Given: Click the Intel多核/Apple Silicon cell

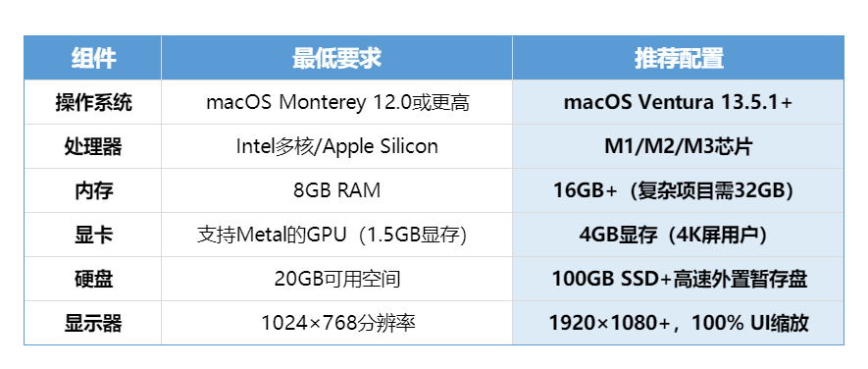Looking at the screenshot, I should 336,146.
